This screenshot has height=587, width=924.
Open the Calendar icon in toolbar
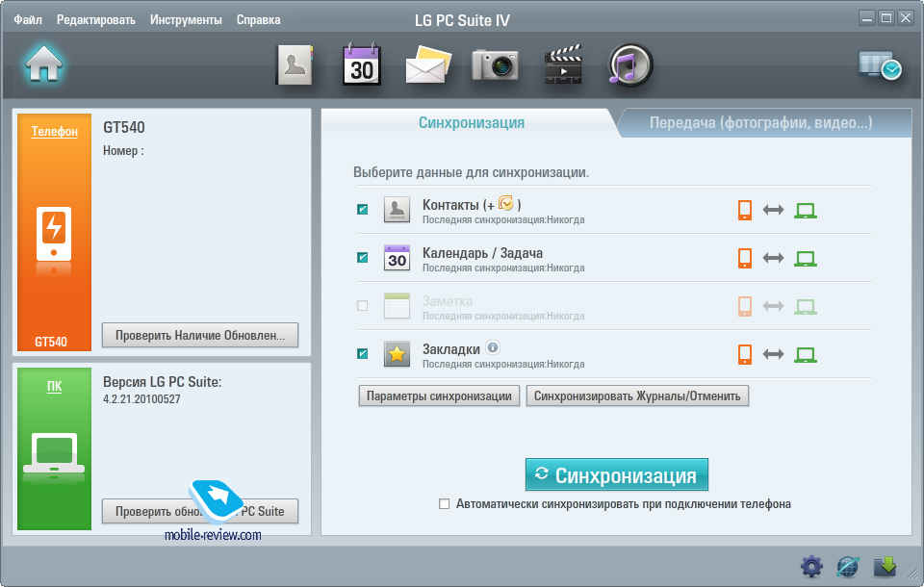click(x=362, y=65)
